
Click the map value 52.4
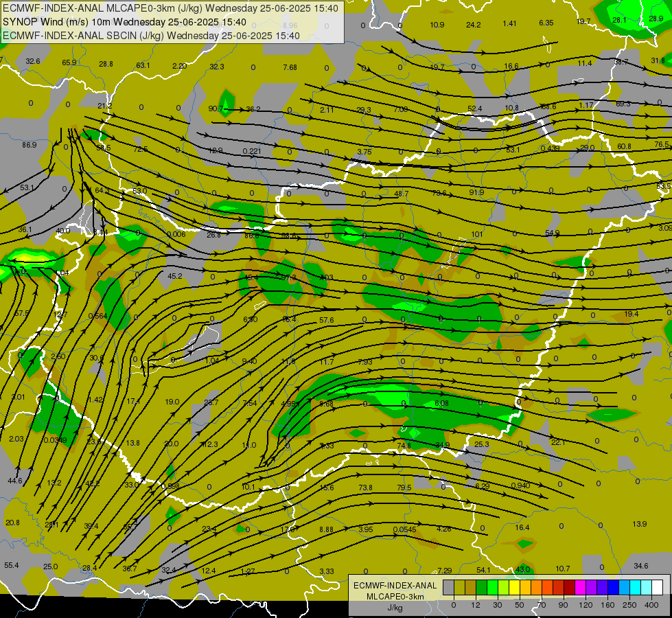475,108
